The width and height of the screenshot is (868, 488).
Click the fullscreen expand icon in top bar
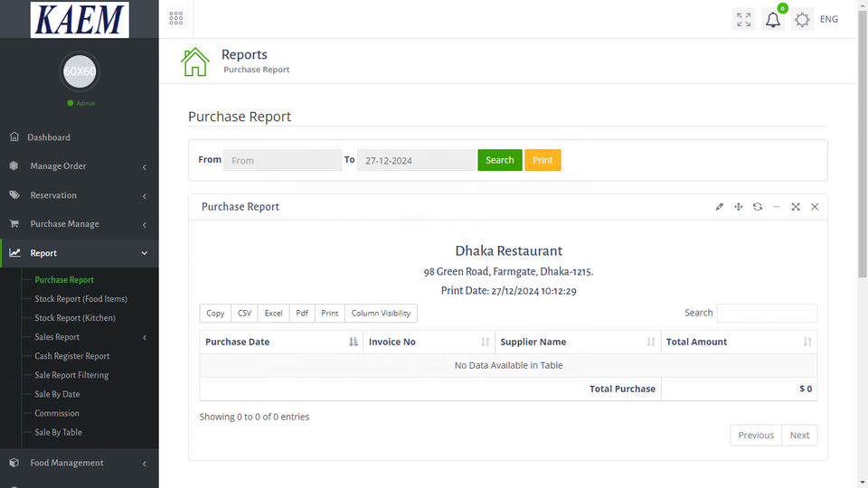coord(743,20)
